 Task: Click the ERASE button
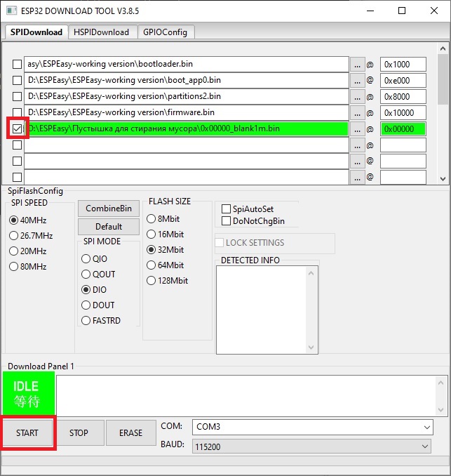click(x=130, y=432)
